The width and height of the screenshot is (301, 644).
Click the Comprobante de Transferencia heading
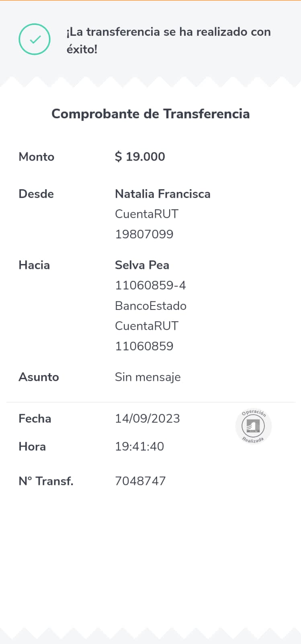tap(150, 114)
